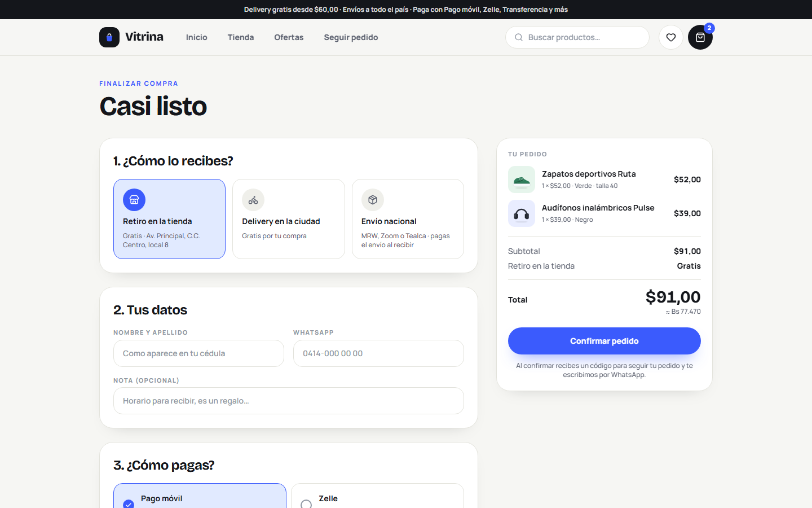The height and width of the screenshot is (508, 812).
Task: Open the Seguir pedido nav item
Action: (x=351, y=37)
